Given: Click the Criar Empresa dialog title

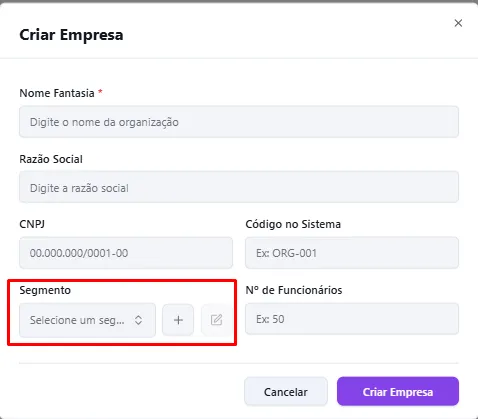Looking at the screenshot, I should click(x=71, y=35).
